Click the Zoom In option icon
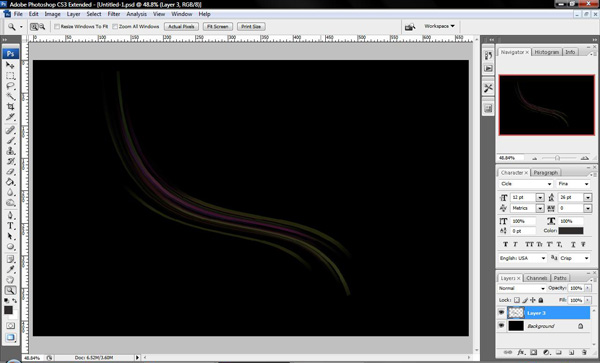600x363 pixels. tap(34, 26)
